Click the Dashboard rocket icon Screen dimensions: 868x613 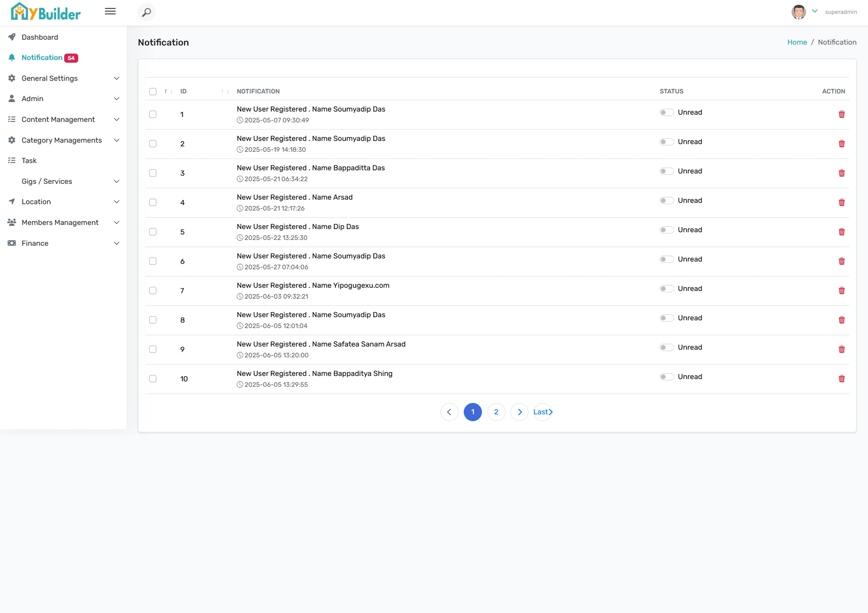12,37
